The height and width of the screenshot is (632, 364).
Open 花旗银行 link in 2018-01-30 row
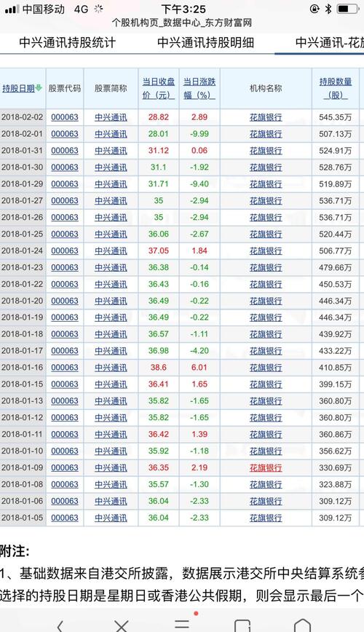266,167
